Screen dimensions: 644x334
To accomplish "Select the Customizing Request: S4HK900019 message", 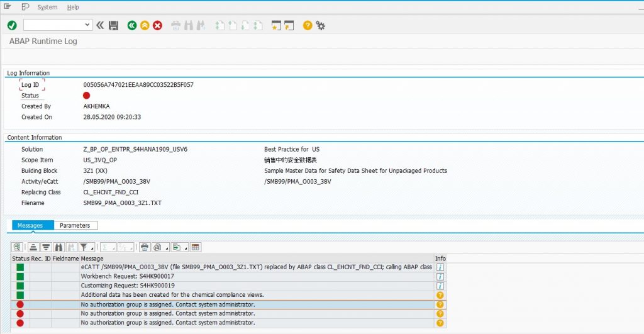I will pyautogui.click(x=128, y=286).
